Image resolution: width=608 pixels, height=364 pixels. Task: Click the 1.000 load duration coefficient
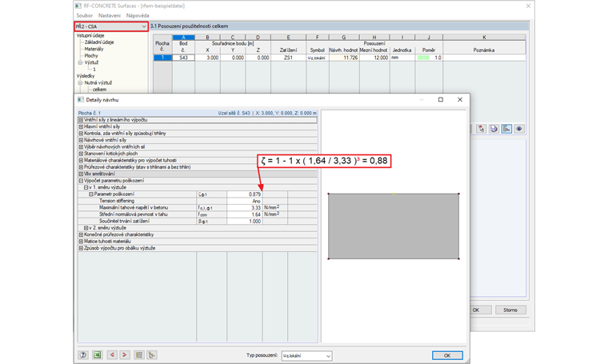tap(245, 221)
